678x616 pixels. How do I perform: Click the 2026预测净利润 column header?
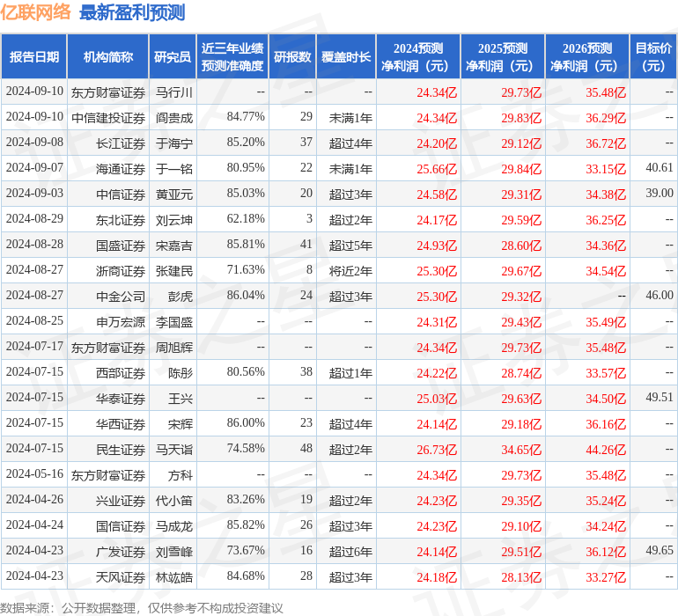pos(587,57)
